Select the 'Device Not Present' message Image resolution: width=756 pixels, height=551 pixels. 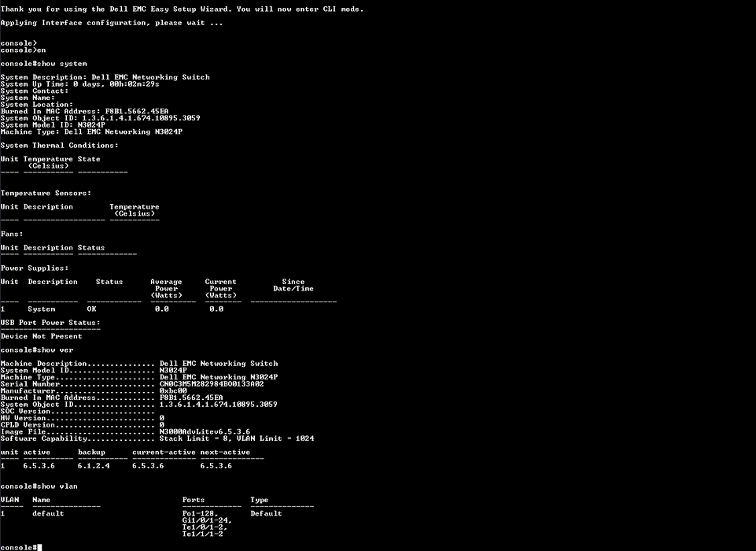[x=42, y=336]
